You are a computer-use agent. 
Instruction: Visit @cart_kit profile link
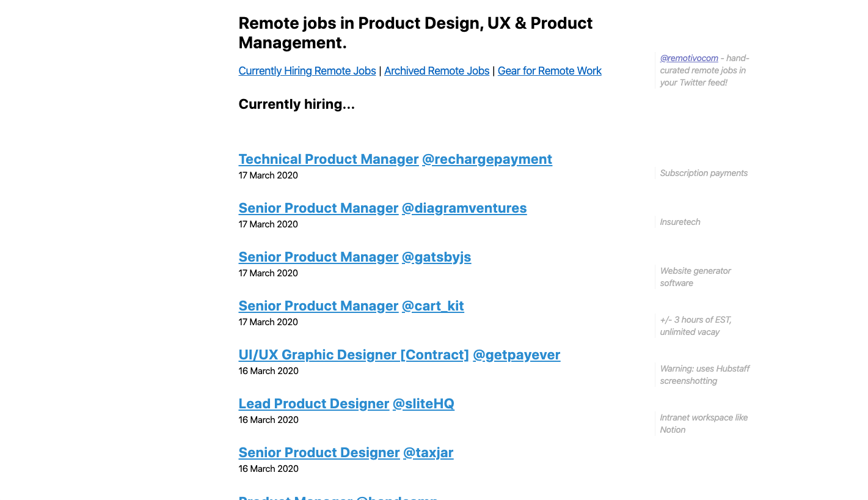pyautogui.click(x=433, y=306)
